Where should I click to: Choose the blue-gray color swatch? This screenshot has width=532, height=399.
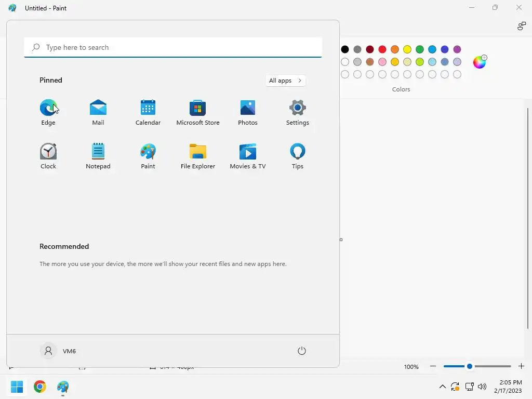[x=445, y=62]
